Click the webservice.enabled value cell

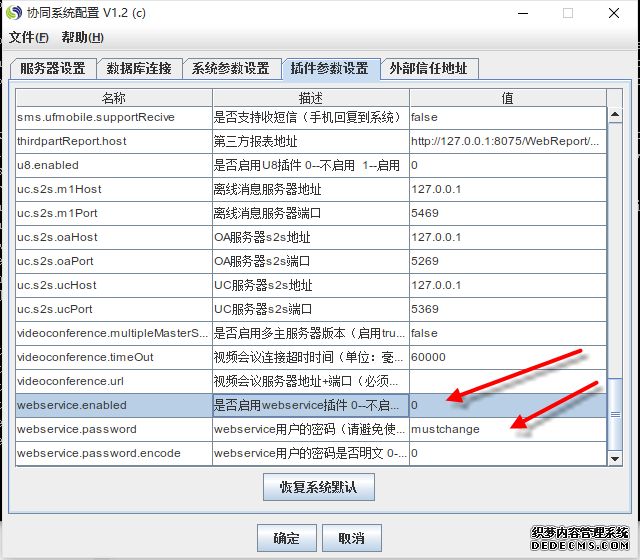point(508,406)
